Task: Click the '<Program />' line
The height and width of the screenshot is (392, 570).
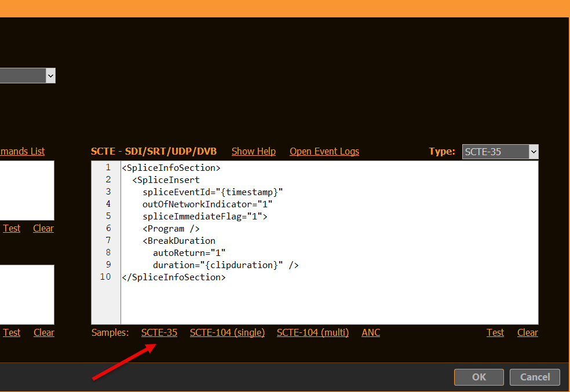Action: tap(171, 229)
